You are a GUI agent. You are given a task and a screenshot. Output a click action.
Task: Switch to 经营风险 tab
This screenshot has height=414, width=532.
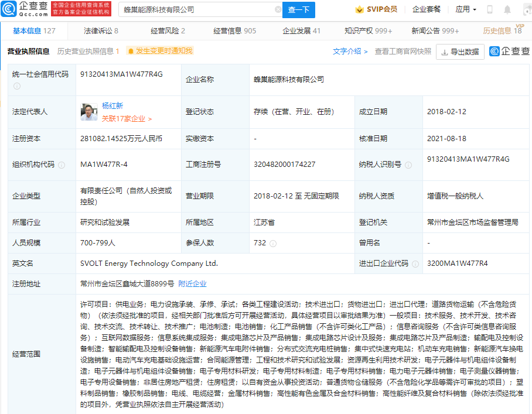point(168,31)
